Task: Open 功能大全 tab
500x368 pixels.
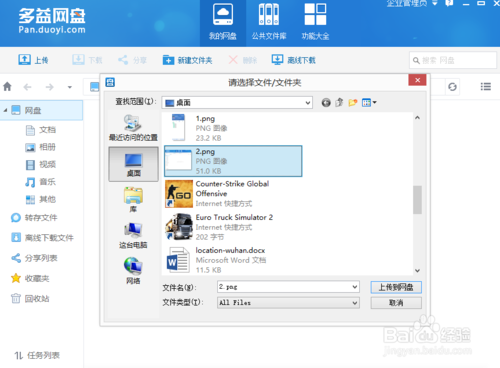Action: [315, 23]
